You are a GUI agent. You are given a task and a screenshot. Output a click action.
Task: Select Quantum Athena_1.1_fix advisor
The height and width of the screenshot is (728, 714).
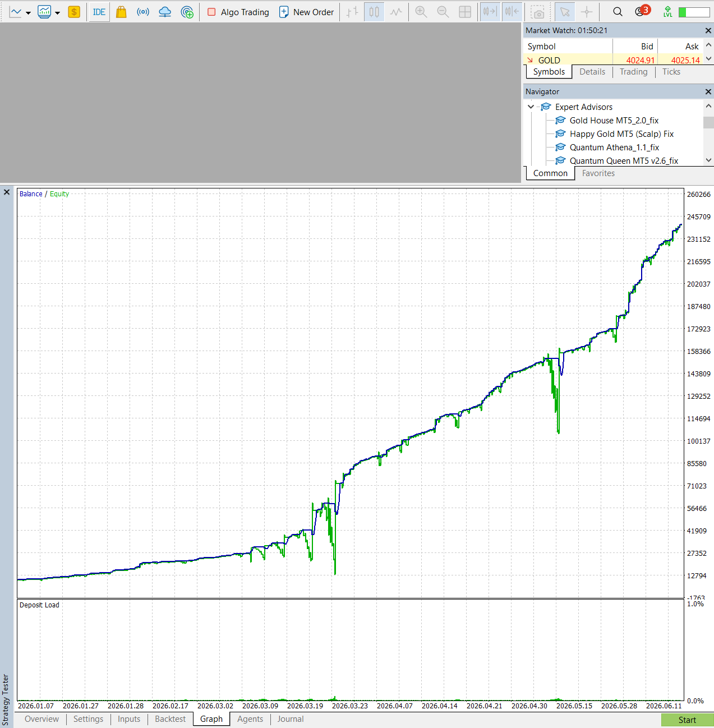click(614, 148)
